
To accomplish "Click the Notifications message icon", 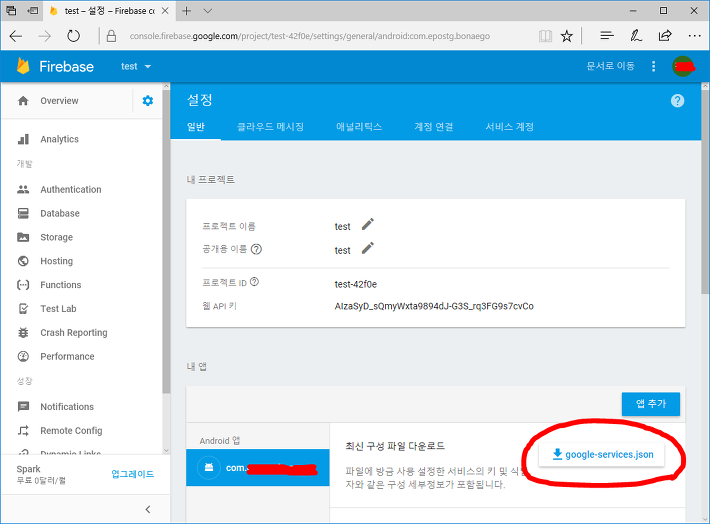I will pyautogui.click(x=23, y=407).
